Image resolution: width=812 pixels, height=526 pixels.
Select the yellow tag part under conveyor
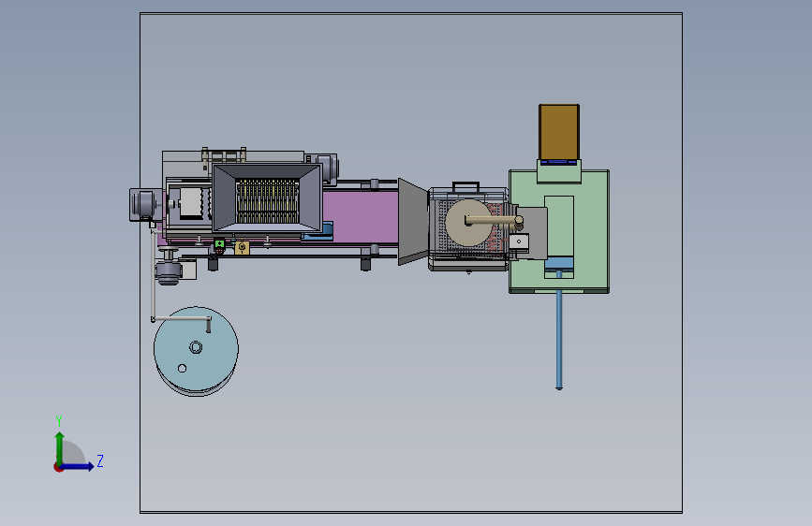point(242,248)
